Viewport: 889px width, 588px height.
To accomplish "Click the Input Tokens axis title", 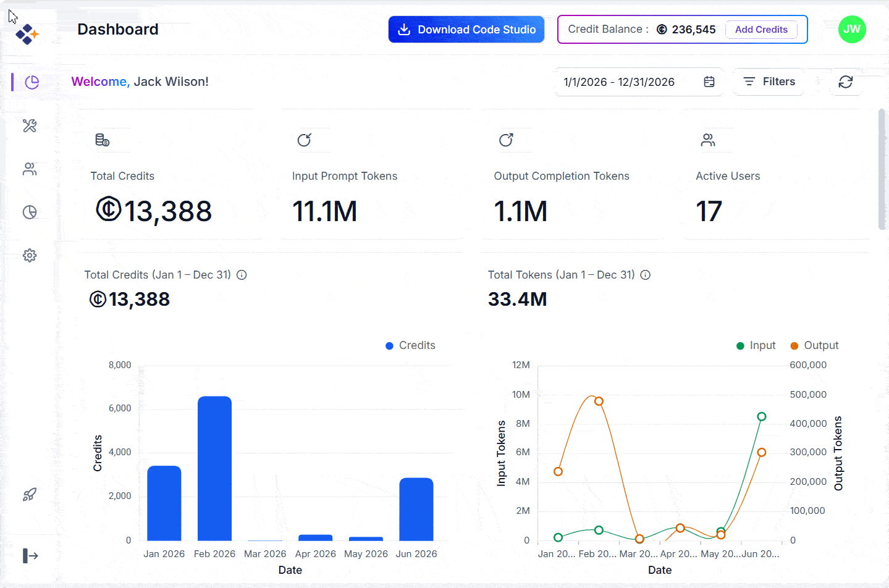I will [501, 453].
